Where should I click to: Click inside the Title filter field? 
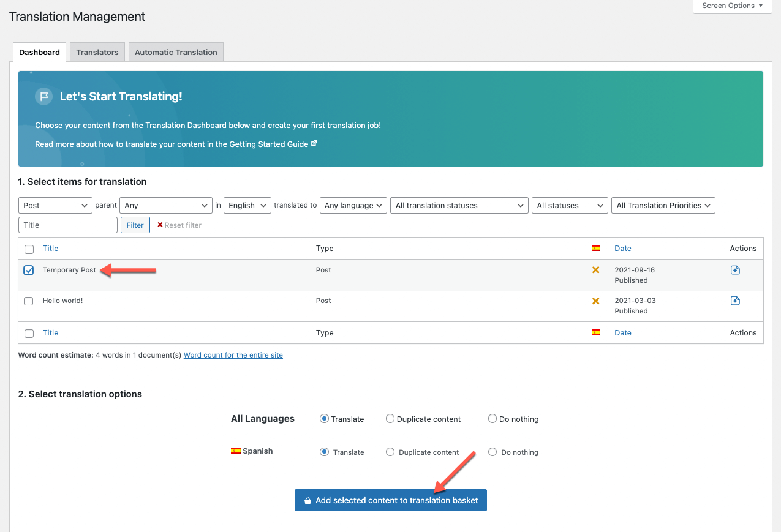[x=67, y=225]
